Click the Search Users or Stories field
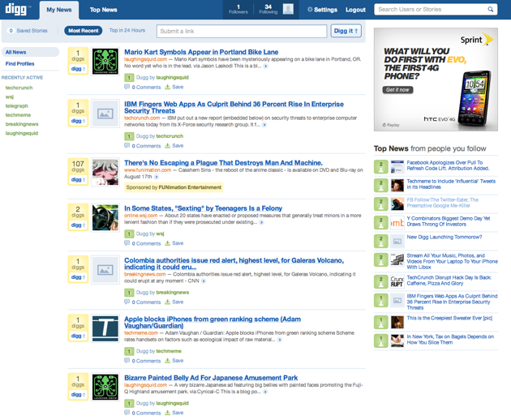Screen dimensions: 511x420 430,10
